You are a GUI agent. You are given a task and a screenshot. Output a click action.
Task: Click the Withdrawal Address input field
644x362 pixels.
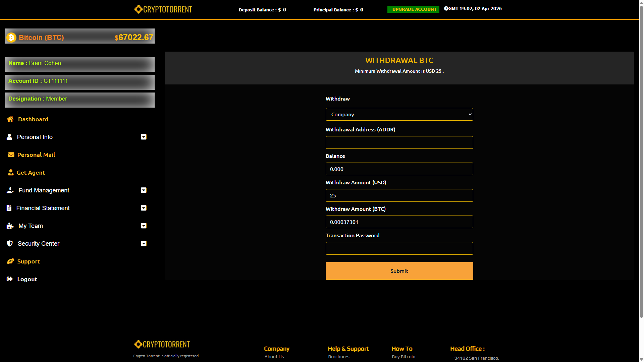tap(399, 142)
